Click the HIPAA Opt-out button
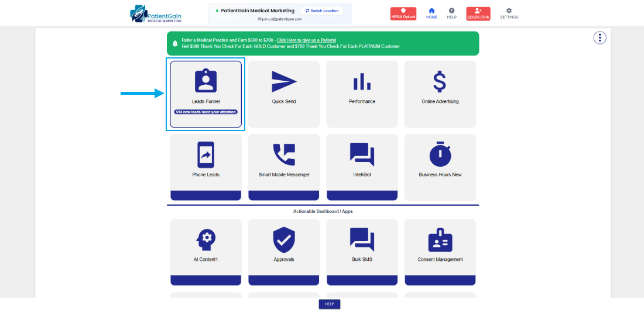Image resolution: width=644 pixels, height=313 pixels. [403, 13]
